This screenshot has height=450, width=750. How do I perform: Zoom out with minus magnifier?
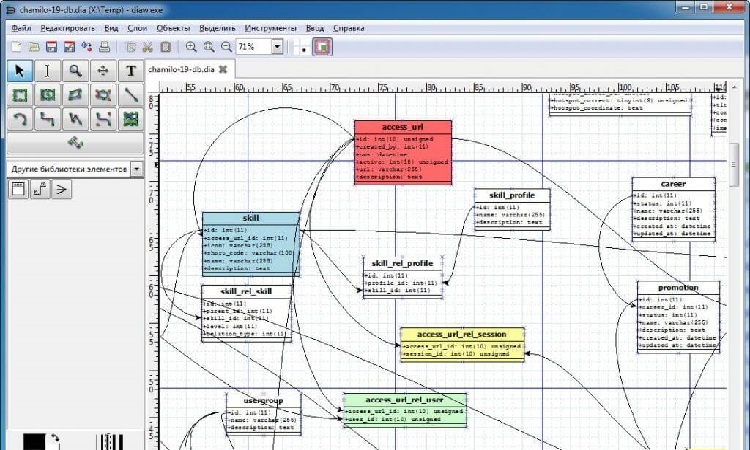click(x=226, y=47)
